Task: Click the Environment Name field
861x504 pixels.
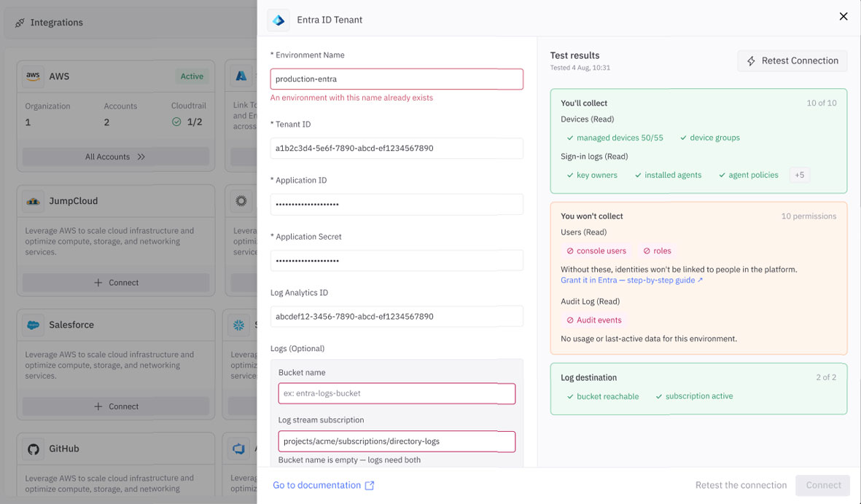Action: tap(397, 79)
